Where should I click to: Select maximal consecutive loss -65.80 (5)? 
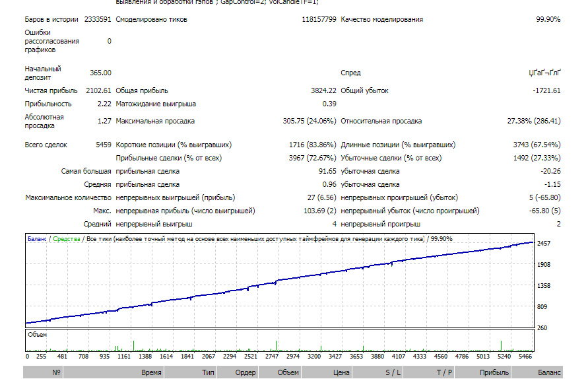coord(545,211)
